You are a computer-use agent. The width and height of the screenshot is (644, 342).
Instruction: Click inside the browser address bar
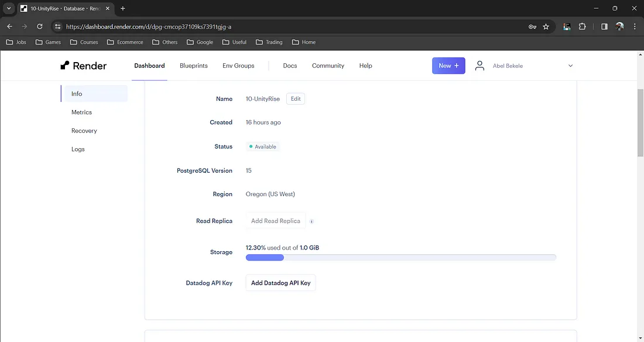pyautogui.click(x=234, y=26)
